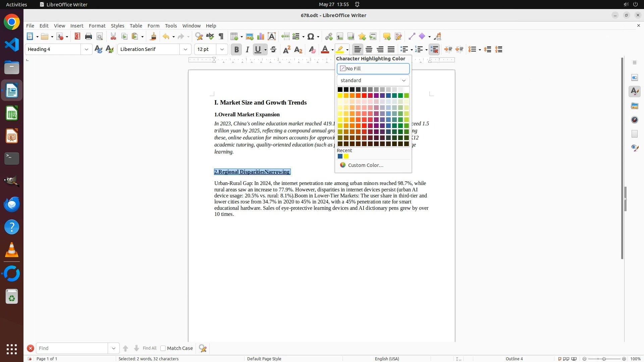Viewport: 644px width, 362px height.
Task: Open the Liberation Serif font name dropdown
Action: (185, 49)
